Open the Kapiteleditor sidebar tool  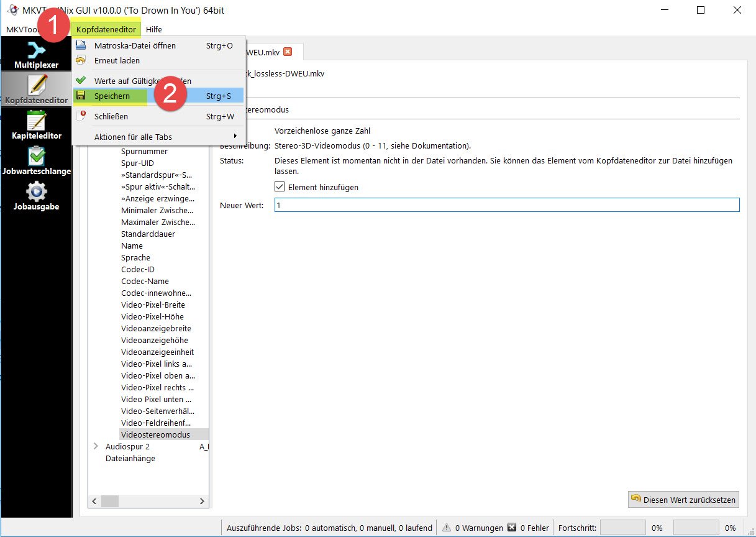37,124
